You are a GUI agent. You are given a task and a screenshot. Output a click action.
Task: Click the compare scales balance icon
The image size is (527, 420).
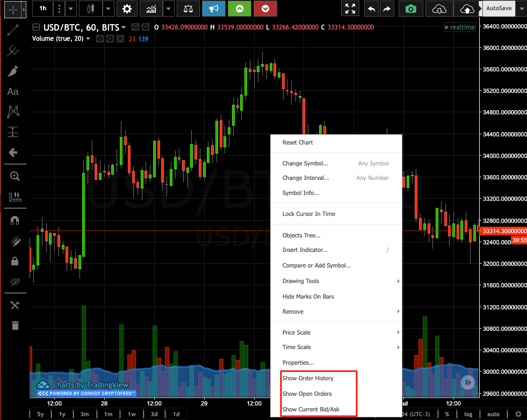coord(188,9)
